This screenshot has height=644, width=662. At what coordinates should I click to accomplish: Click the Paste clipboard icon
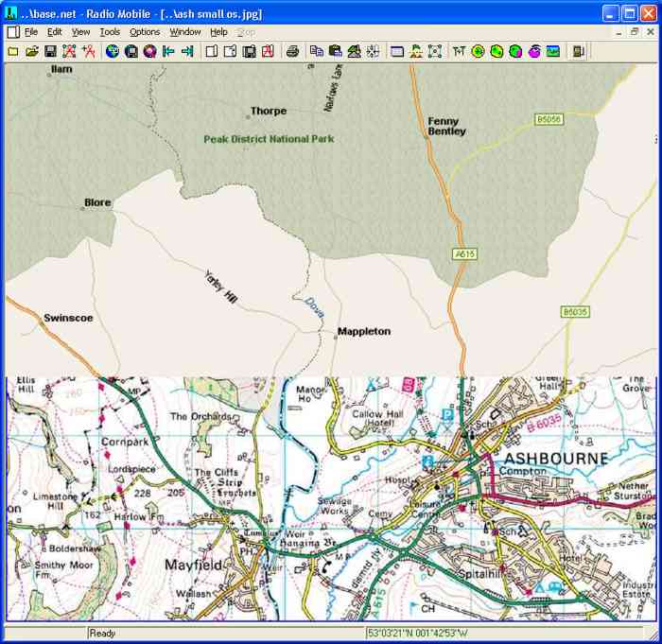pyautogui.click(x=335, y=51)
